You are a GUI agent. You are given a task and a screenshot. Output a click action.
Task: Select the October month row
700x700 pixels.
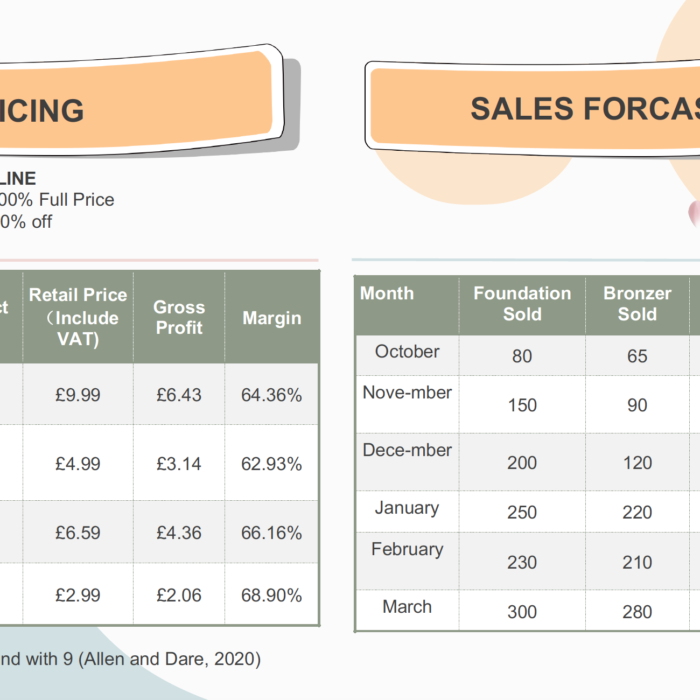[528, 355]
